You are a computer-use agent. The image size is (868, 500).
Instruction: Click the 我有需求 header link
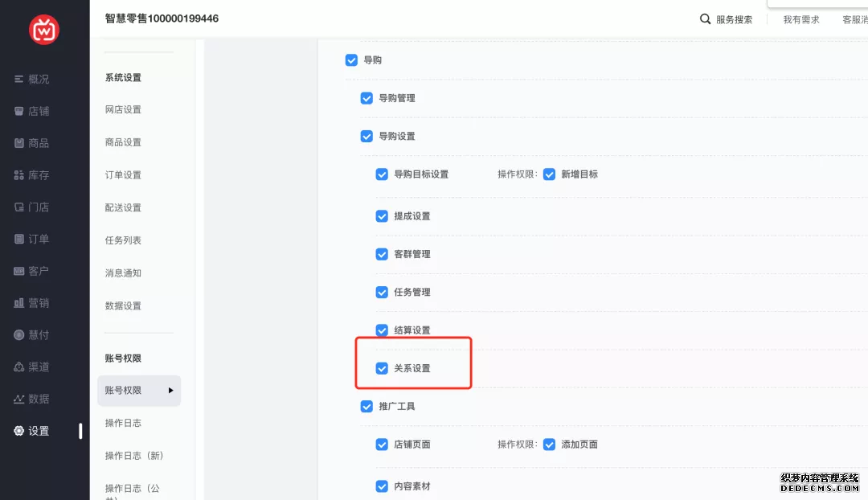(x=801, y=20)
